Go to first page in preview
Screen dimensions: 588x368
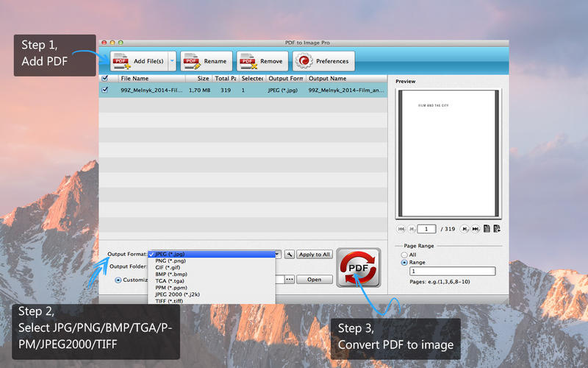(401, 229)
